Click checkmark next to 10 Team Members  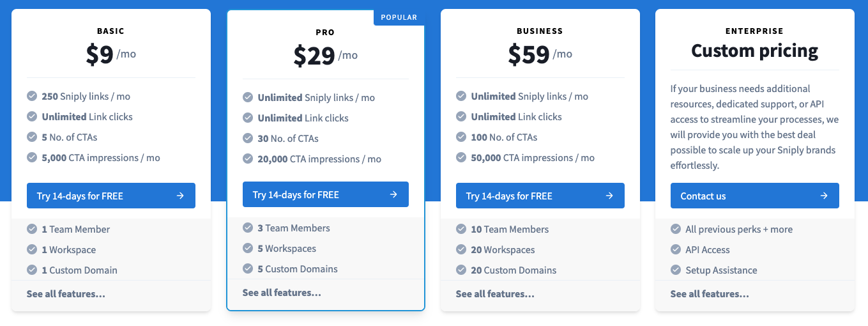coord(461,229)
